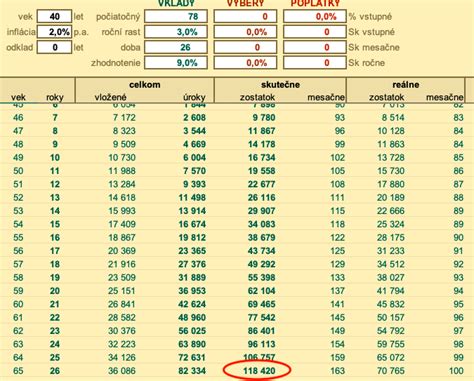
Task: Click the vložené column header
Action: (110, 97)
